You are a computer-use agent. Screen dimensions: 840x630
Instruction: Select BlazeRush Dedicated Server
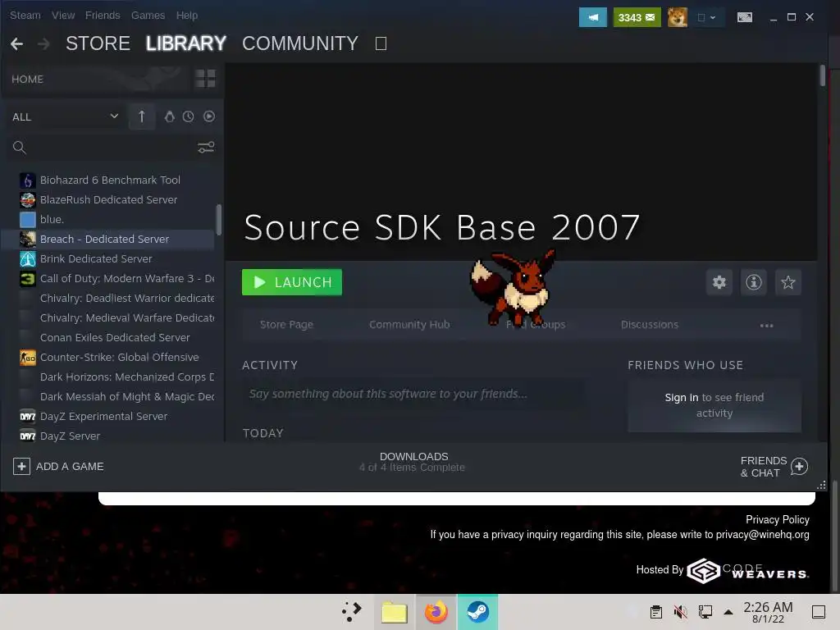(x=110, y=200)
